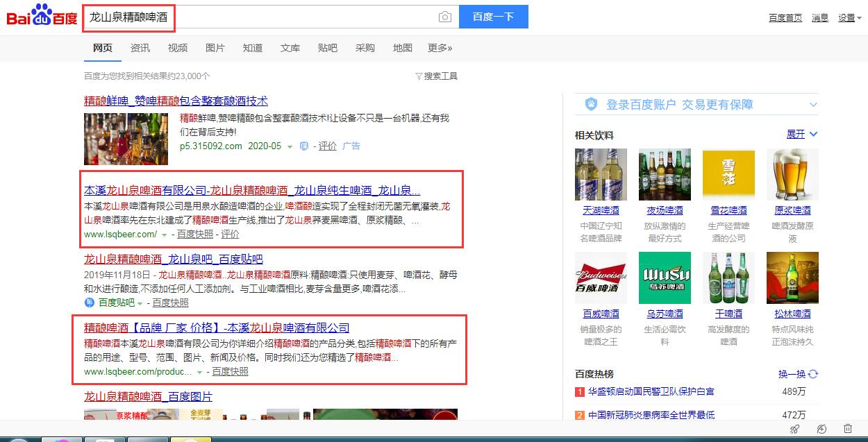Switch to the 图片 tab

coord(215,48)
